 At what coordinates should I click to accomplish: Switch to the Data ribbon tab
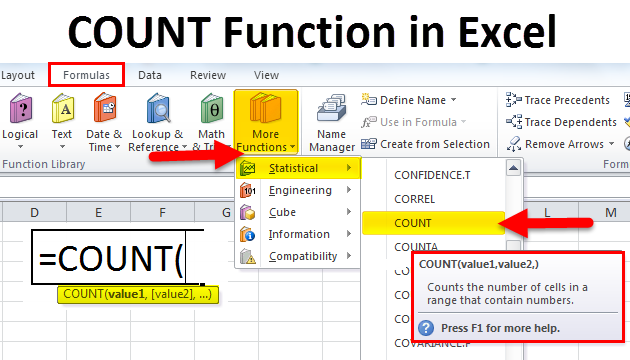coord(150,75)
